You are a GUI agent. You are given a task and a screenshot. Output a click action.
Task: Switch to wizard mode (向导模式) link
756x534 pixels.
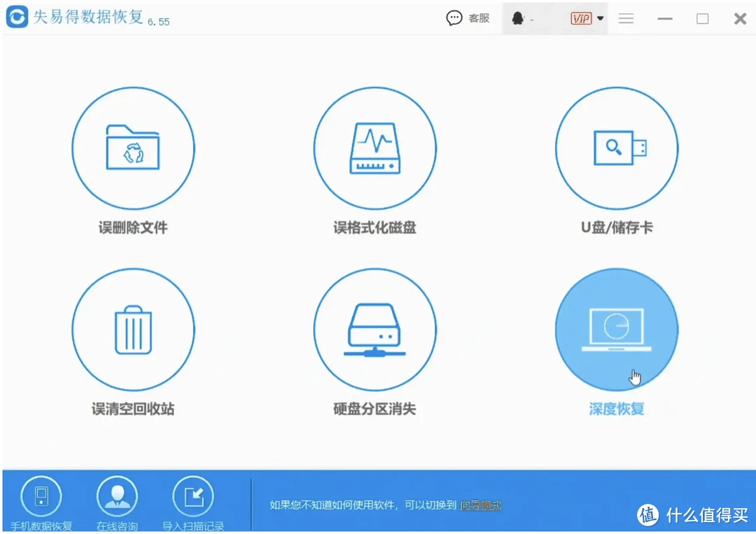coord(481,505)
